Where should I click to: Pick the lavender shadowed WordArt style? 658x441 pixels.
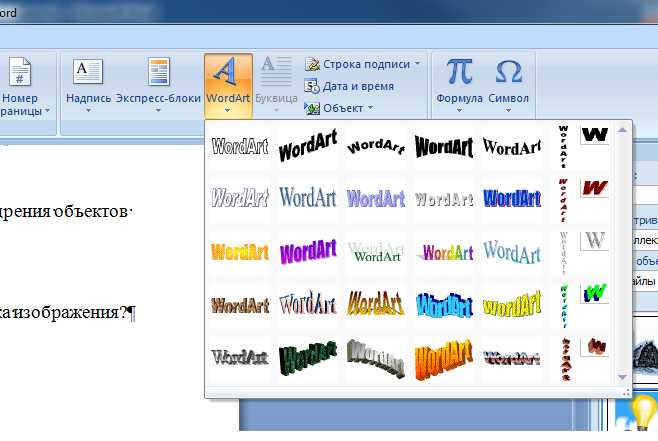[x=376, y=200]
